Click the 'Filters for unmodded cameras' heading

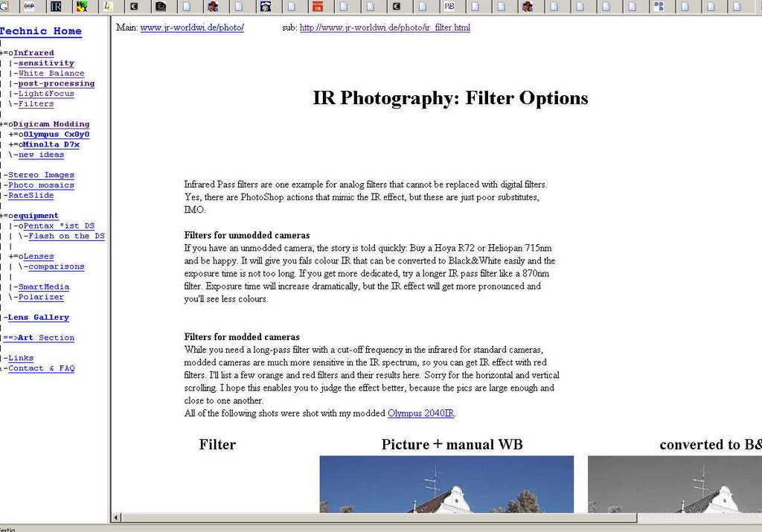[247, 236]
